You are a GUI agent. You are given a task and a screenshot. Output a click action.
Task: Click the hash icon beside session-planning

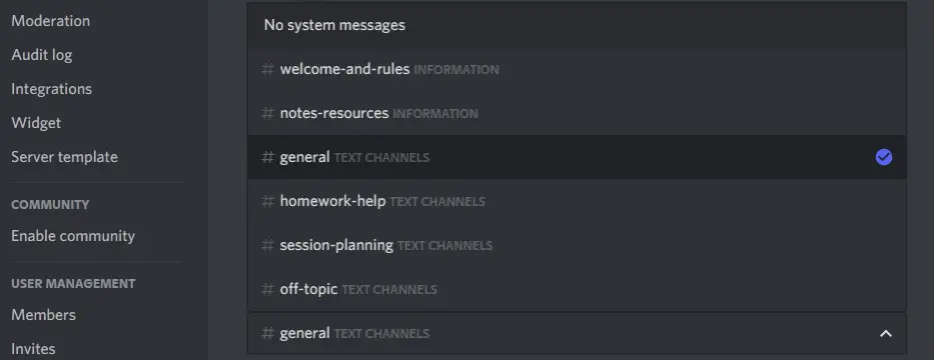(267, 245)
